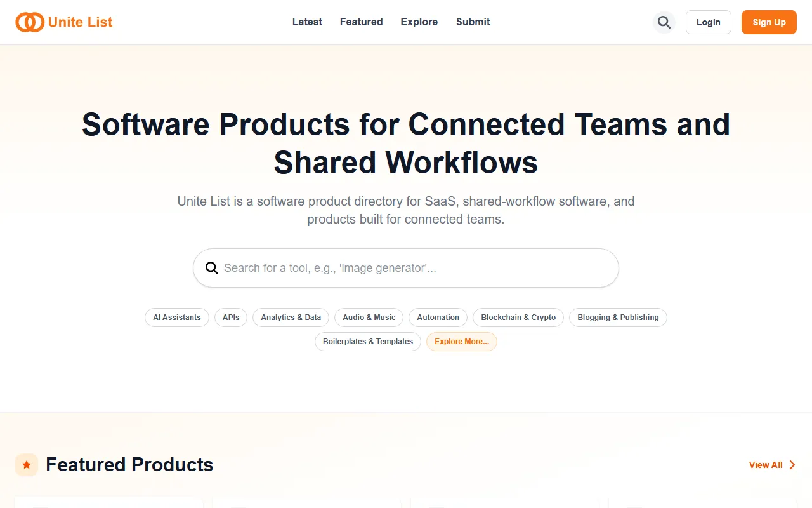Screen dimensions: 812x508
Task: Choose the APIs category chip
Action: click(231, 317)
